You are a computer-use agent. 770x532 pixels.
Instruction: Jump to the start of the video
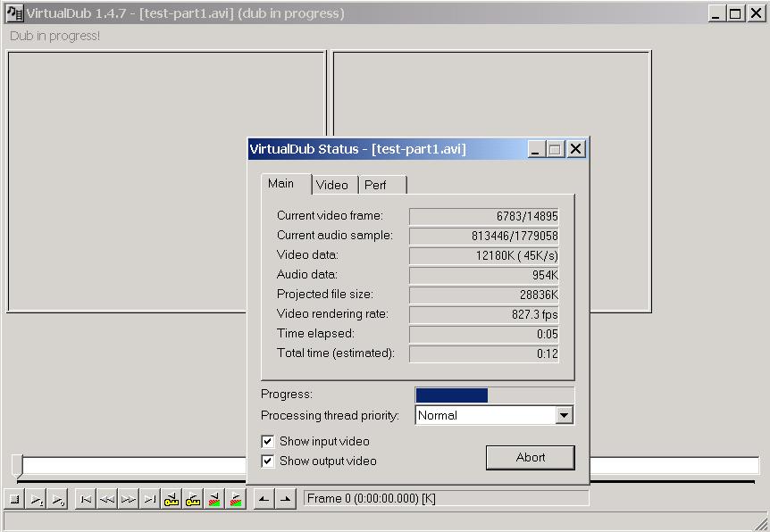click(x=86, y=499)
